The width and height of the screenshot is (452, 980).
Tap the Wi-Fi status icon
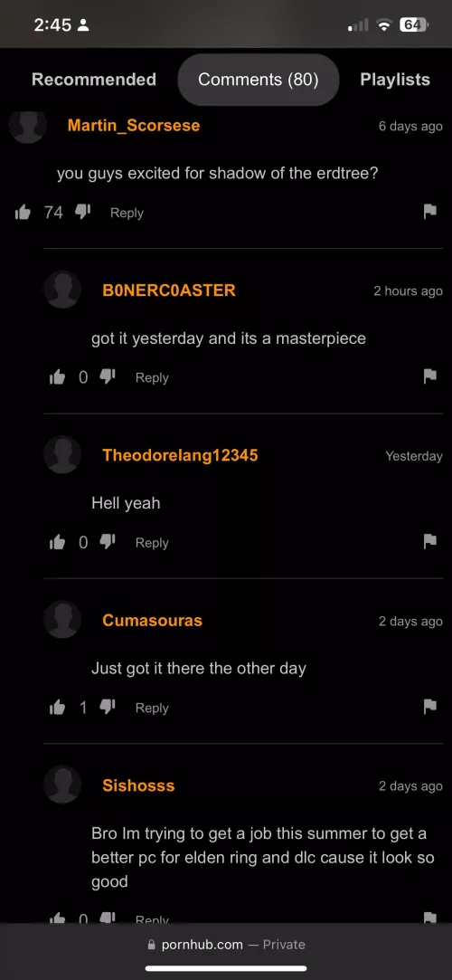click(384, 25)
